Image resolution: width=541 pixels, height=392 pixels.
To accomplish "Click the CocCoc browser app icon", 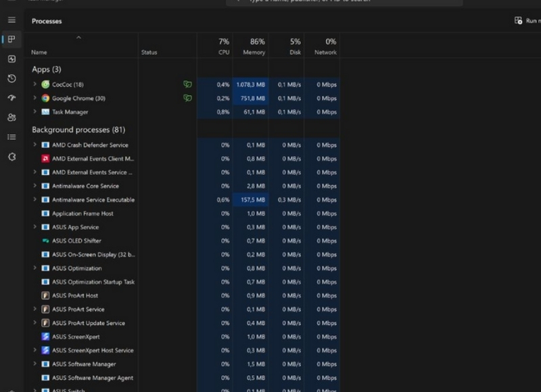I will (x=45, y=84).
